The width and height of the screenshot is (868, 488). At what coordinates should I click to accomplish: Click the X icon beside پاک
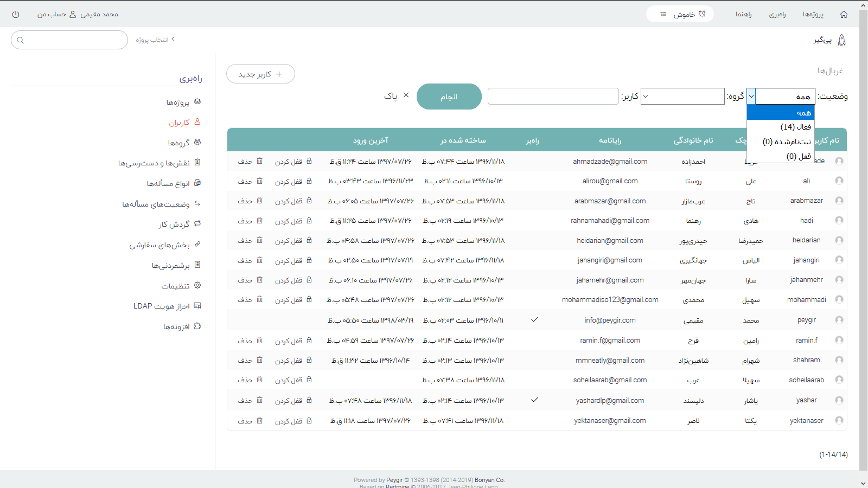click(x=406, y=96)
